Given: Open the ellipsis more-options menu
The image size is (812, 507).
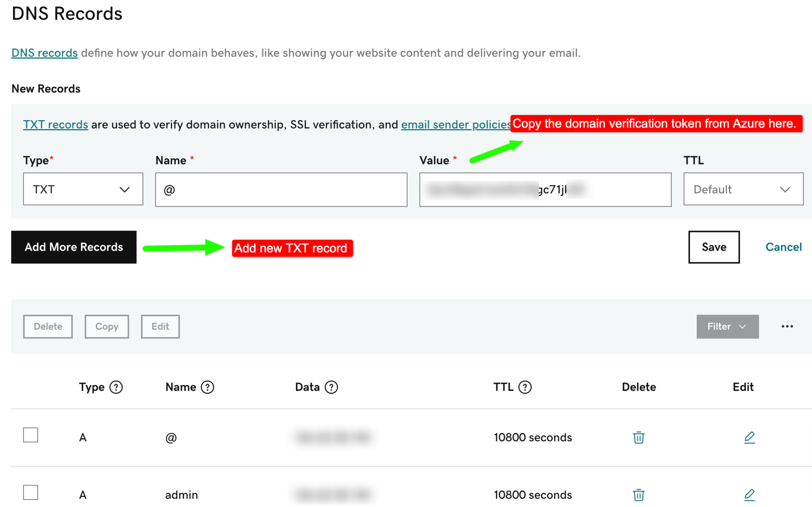Looking at the screenshot, I should 787,326.
